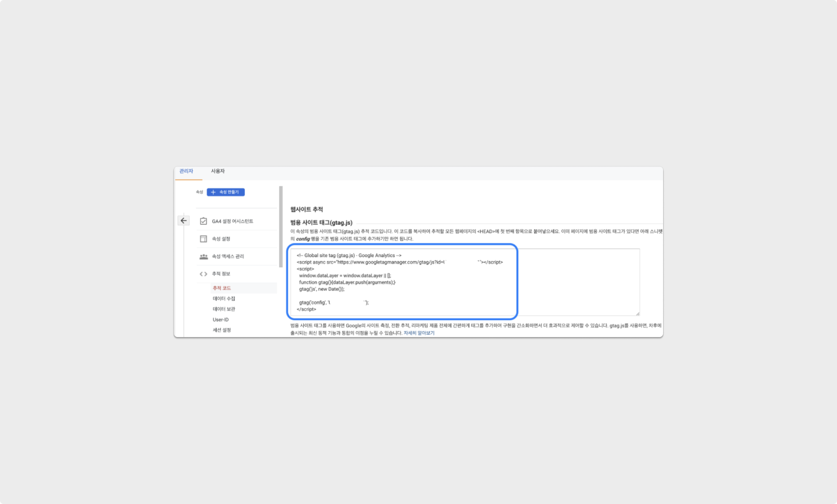Select the User-ID menu item
The height and width of the screenshot is (504, 837).
(x=221, y=320)
